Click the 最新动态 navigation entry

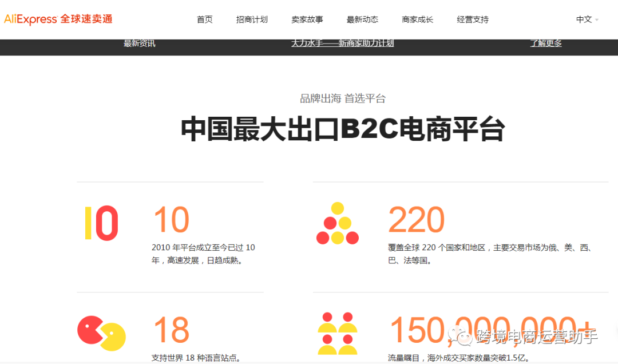pos(362,19)
